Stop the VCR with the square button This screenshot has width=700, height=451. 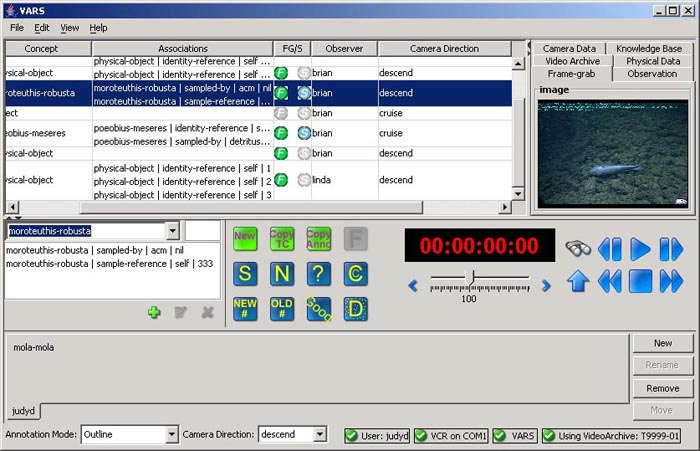(x=641, y=281)
